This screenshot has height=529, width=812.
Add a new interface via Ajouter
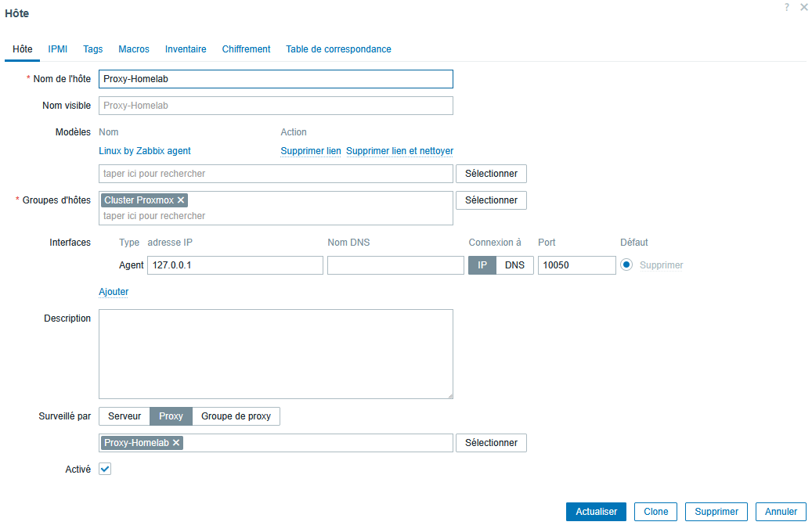pyautogui.click(x=113, y=291)
